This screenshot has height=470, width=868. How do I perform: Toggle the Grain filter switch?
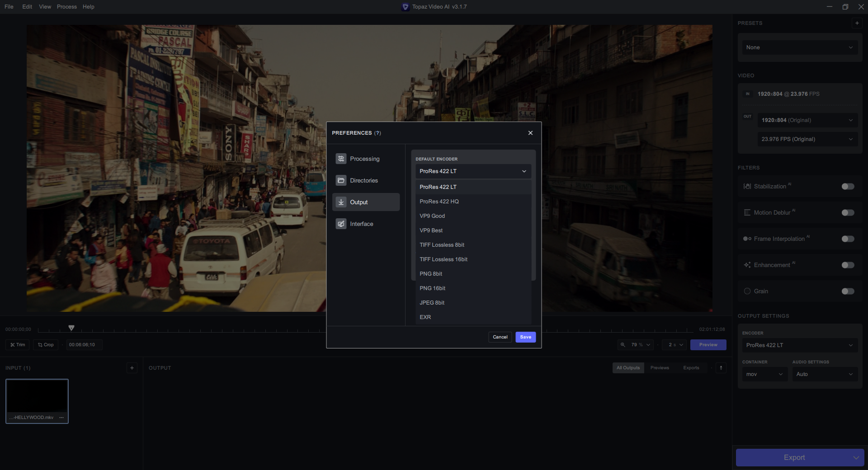[848, 291]
